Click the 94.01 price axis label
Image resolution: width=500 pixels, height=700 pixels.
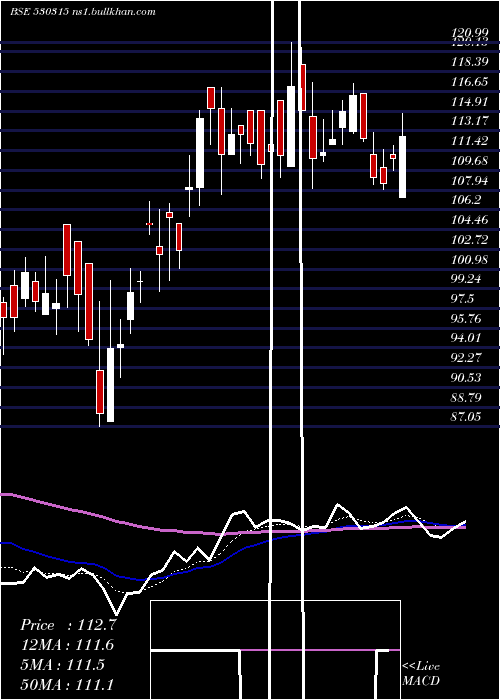point(466,338)
